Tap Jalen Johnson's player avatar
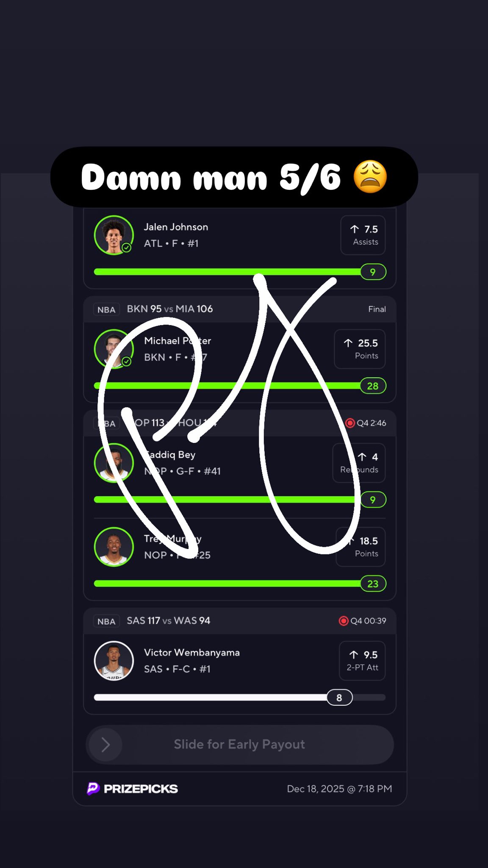The width and height of the screenshot is (488, 868). pos(114,235)
